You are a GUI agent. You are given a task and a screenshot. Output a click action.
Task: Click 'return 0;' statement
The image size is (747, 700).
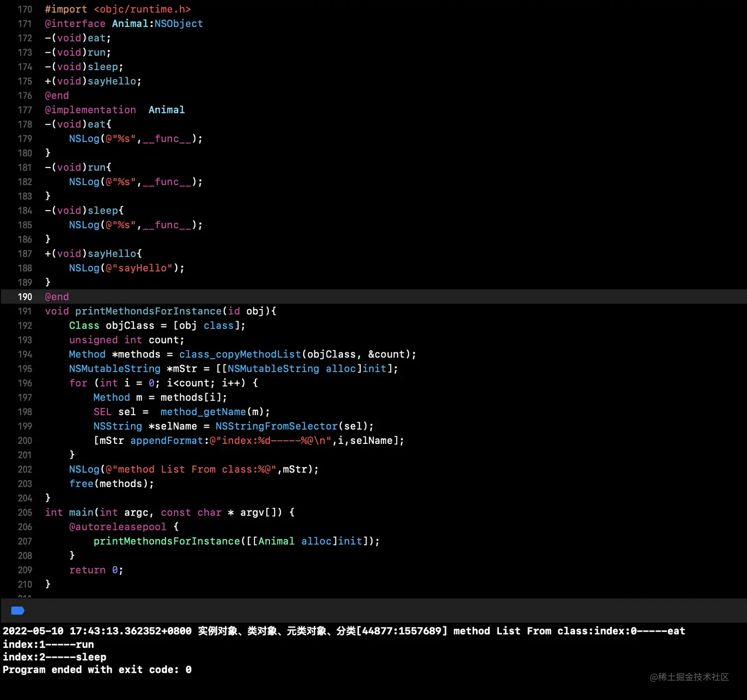(x=96, y=570)
